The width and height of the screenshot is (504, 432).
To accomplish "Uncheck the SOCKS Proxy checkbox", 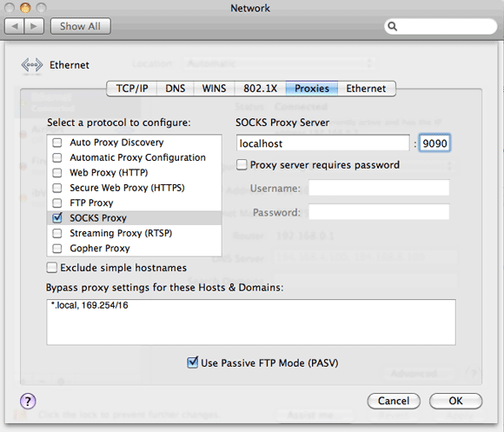I will pos(57,218).
